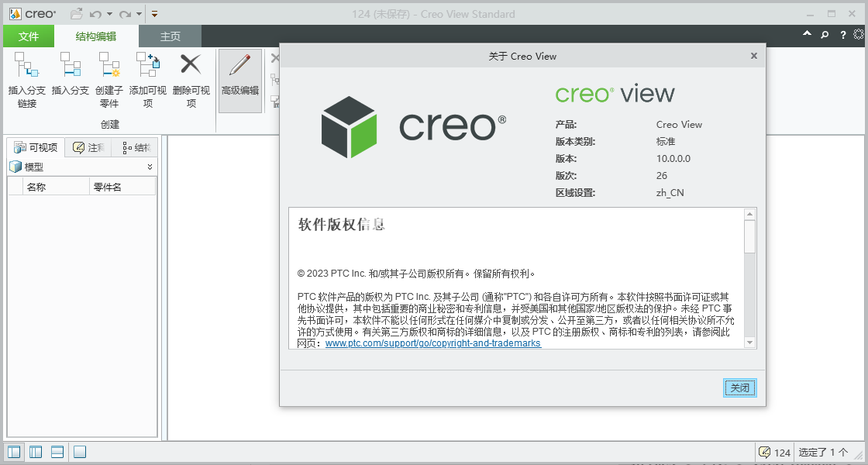Image resolution: width=868 pixels, height=465 pixels.
Task: Select the 添加可视项 tool
Action: point(148,81)
